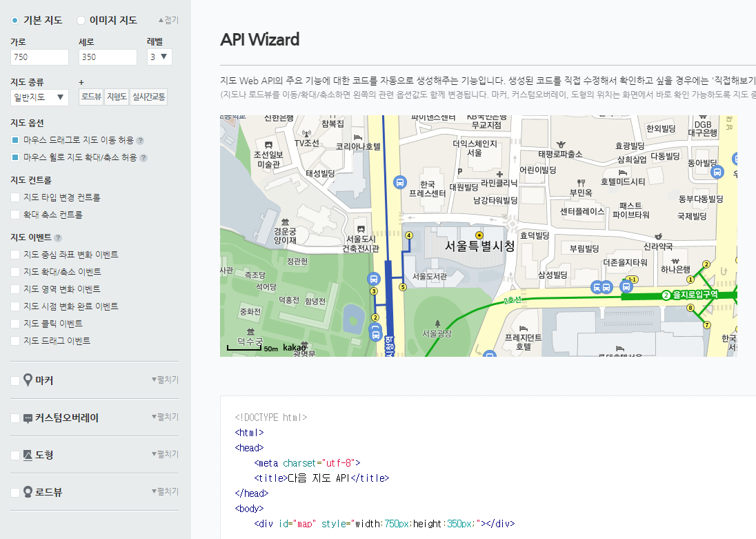The height and width of the screenshot is (539, 756).
Task: Click 서울특별시청 label on map
Action: click(479, 246)
